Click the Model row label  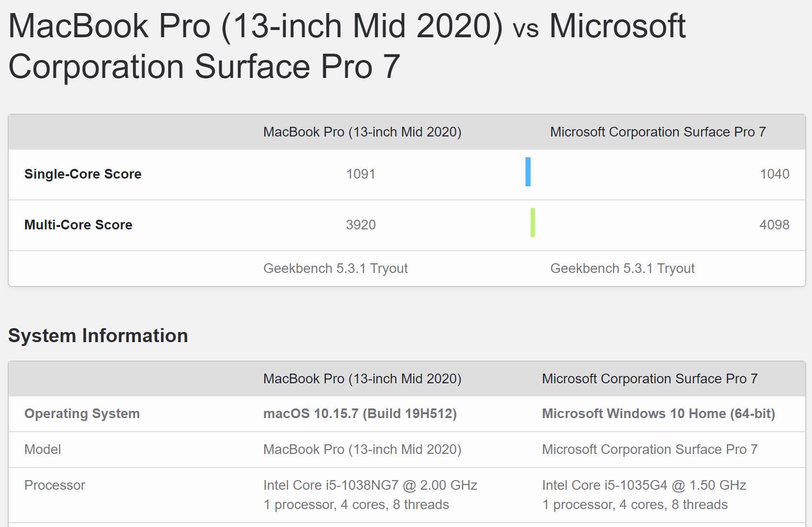click(x=43, y=450)
